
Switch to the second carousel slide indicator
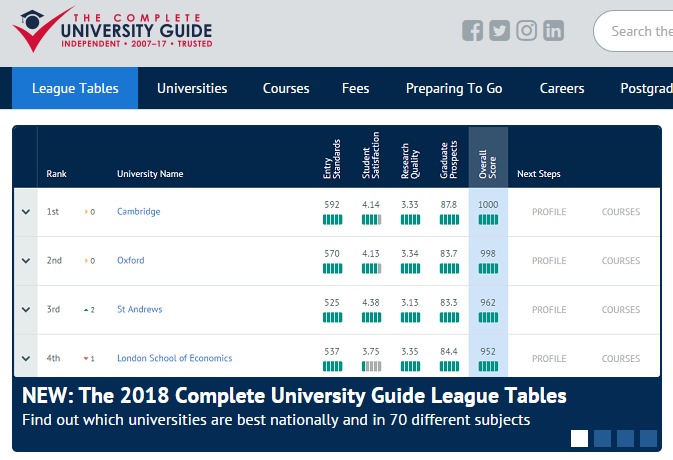tap(602, 438)
